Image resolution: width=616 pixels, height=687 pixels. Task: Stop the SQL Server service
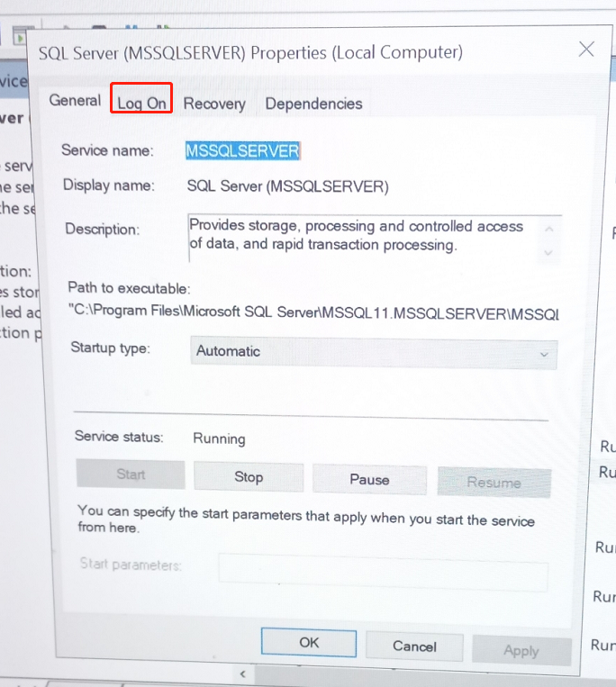tap(249, 477)
